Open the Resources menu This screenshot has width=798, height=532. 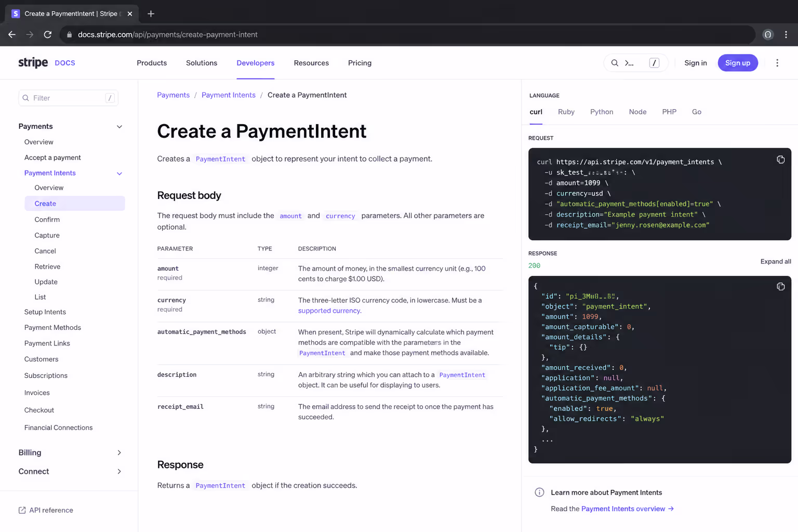[x=311, y=63]
